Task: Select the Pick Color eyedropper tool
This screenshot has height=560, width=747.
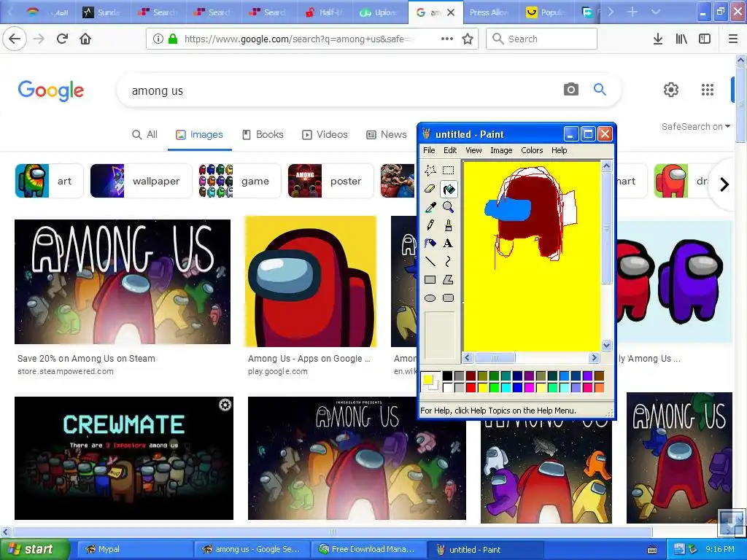Action: point(430,207)
